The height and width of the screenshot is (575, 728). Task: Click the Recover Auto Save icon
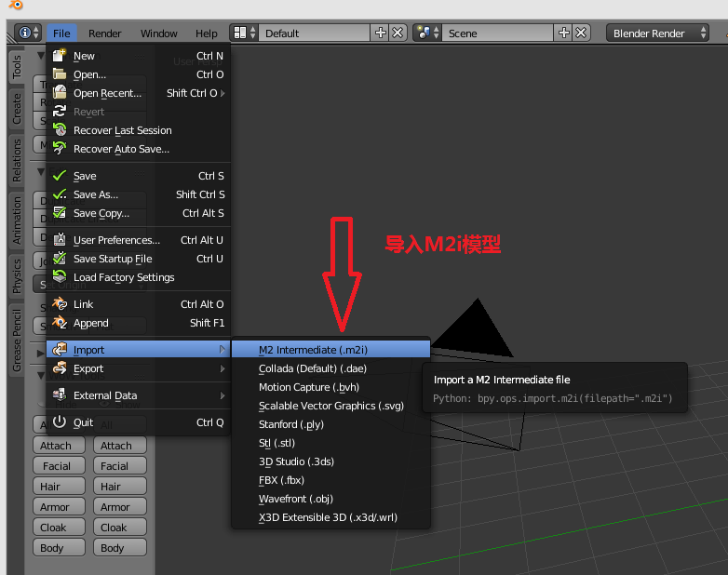click(60, 149)
